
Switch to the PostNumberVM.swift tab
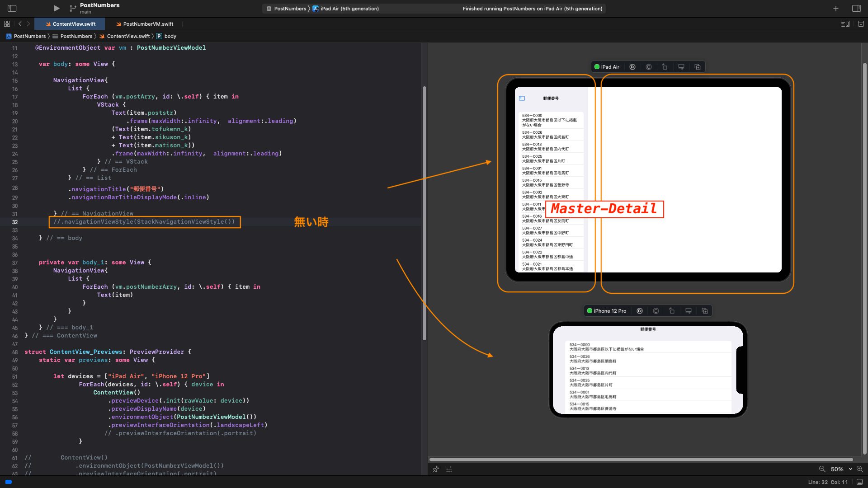(145, 24)
